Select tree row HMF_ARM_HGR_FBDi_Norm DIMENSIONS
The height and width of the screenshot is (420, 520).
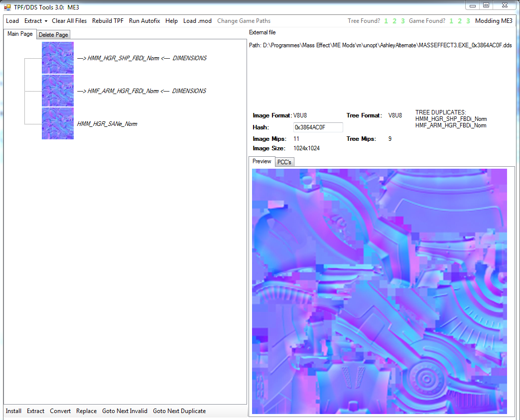point(141,91)
